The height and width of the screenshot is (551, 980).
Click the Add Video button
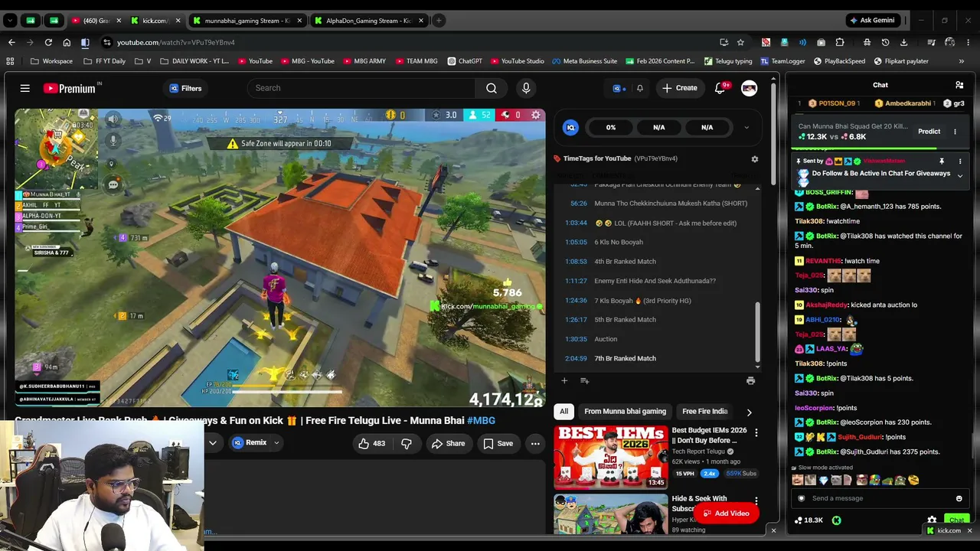coord(725,514)
